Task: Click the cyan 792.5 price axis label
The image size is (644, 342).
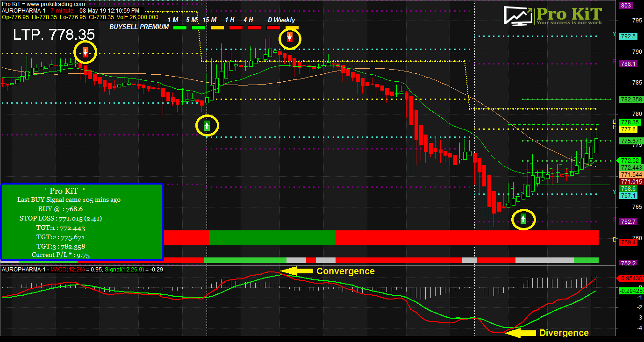Action: pyautogui.click(x=628, y=36)
